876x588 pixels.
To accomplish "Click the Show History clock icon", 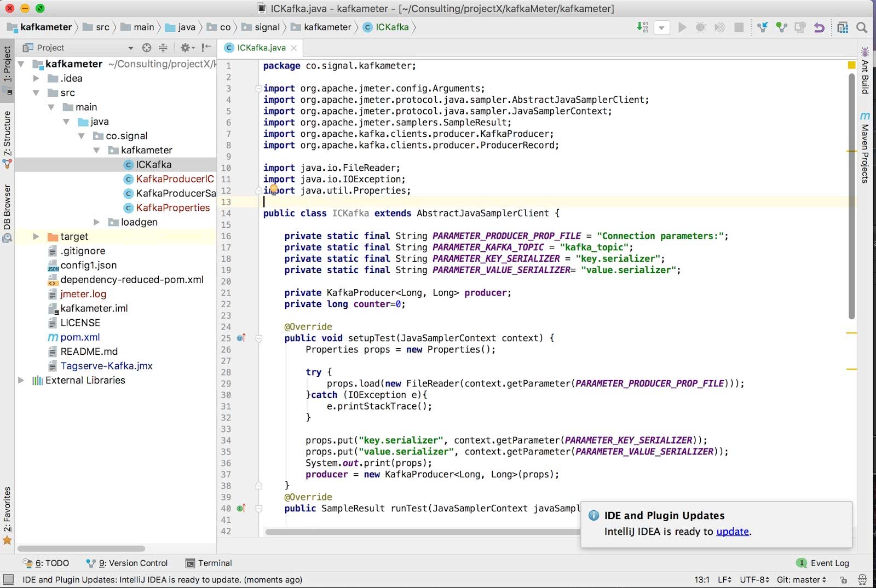I will [800, 27].
